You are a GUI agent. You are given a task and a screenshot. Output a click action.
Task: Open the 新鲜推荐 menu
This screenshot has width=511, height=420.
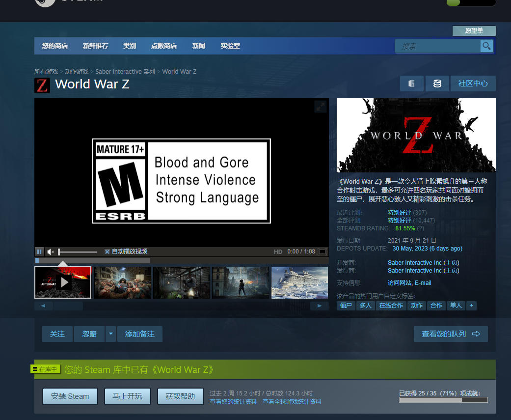click(x=95, y=46)
